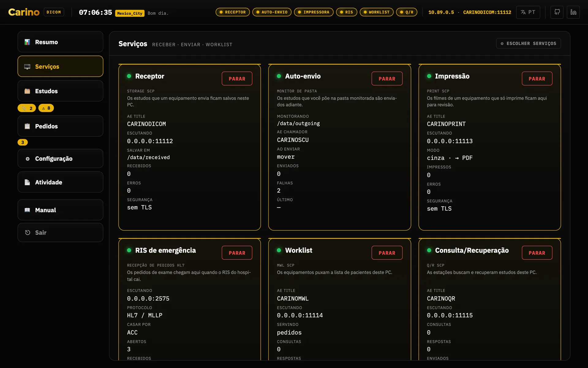Open Configuração section

tap(60, 159)
